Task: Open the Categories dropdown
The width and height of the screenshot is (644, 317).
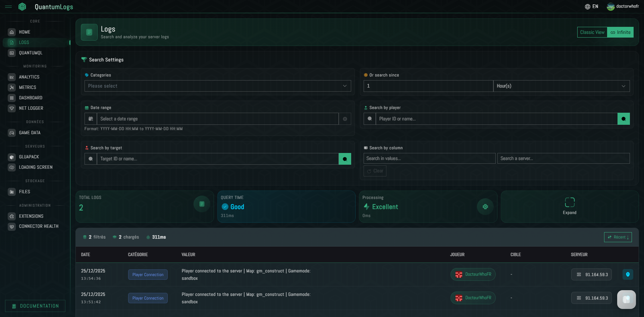Action: tap(218, 86)
